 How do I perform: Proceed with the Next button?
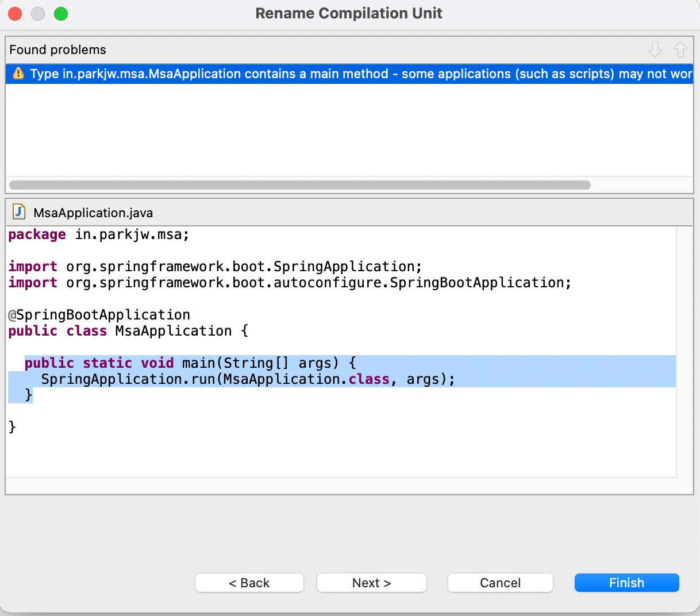pos(371,583)
